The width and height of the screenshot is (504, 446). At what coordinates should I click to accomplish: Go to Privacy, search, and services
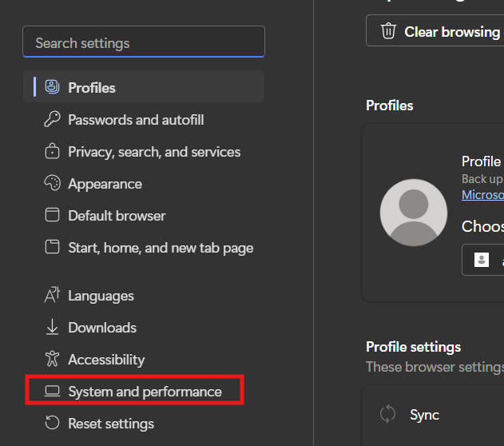[144, 151]
